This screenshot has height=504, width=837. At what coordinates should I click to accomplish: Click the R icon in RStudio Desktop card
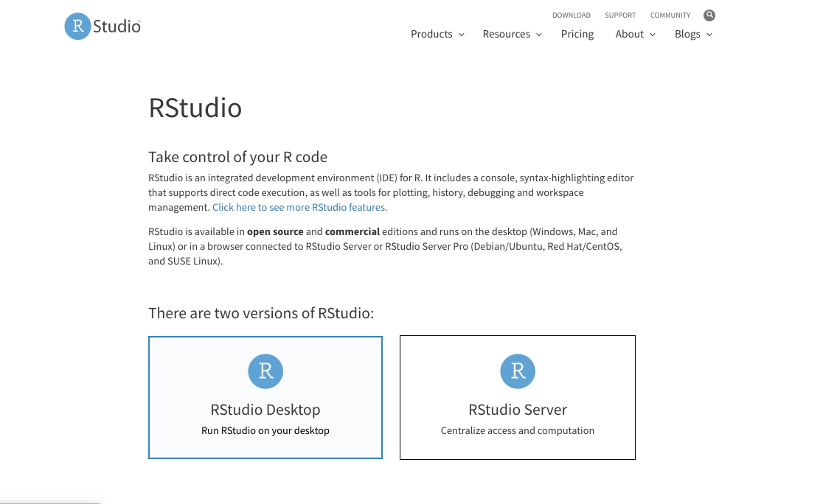[x=265, y=371]
